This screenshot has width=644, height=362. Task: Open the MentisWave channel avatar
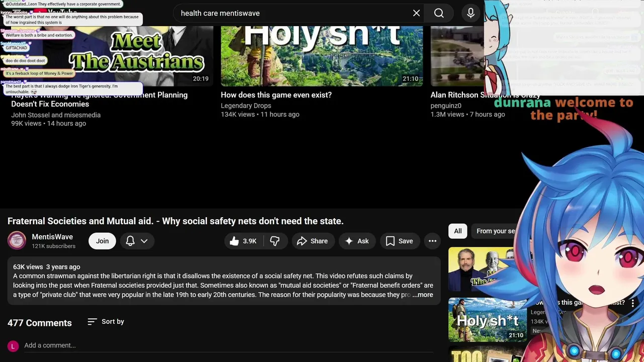click(x=17, y=241)
